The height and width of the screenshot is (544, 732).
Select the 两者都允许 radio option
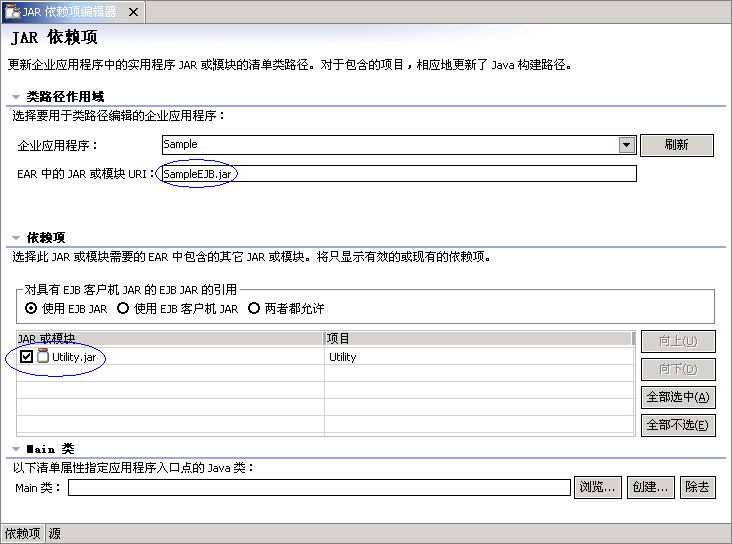253,309
